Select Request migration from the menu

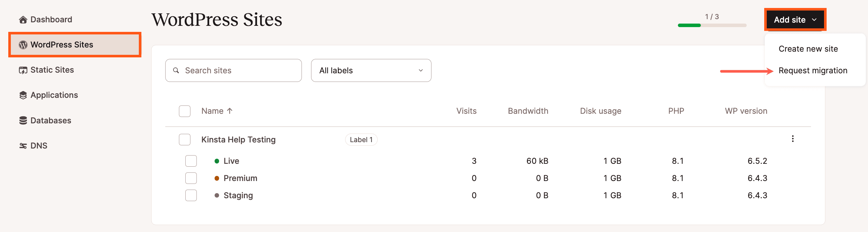point(814,70)
